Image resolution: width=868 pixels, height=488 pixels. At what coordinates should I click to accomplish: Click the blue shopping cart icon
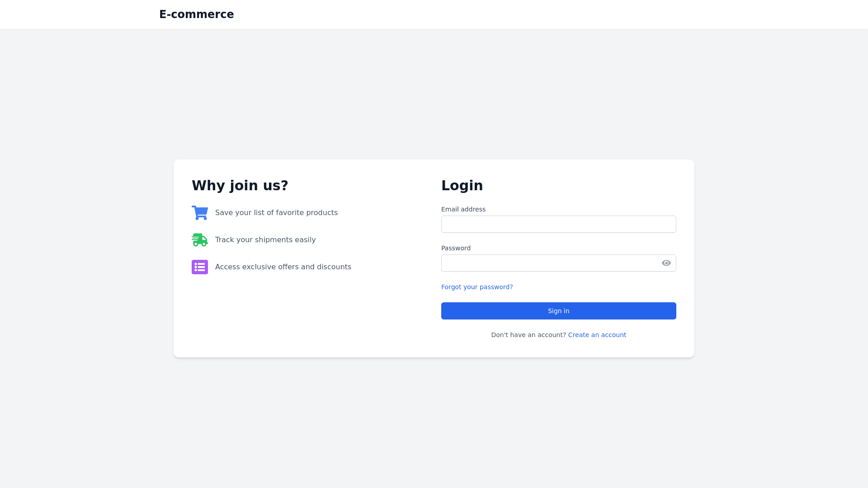(x=199, y=213)
